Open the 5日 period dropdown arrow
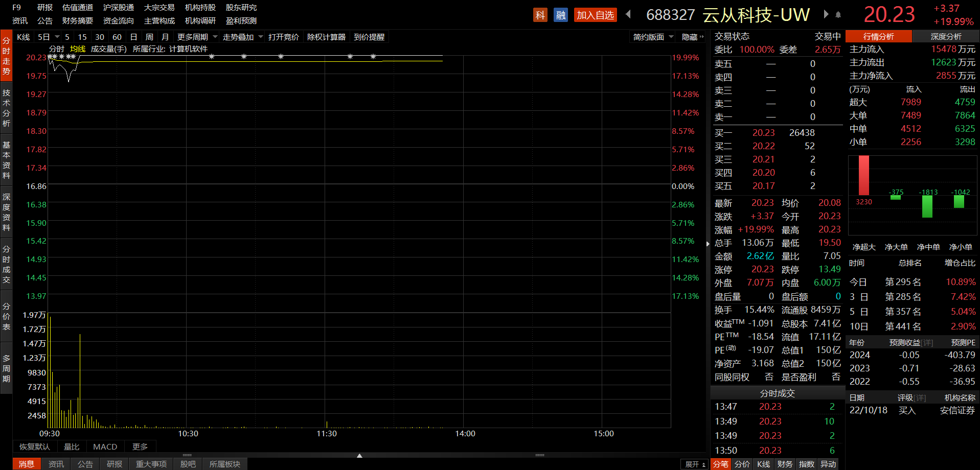 coord(57,37)
